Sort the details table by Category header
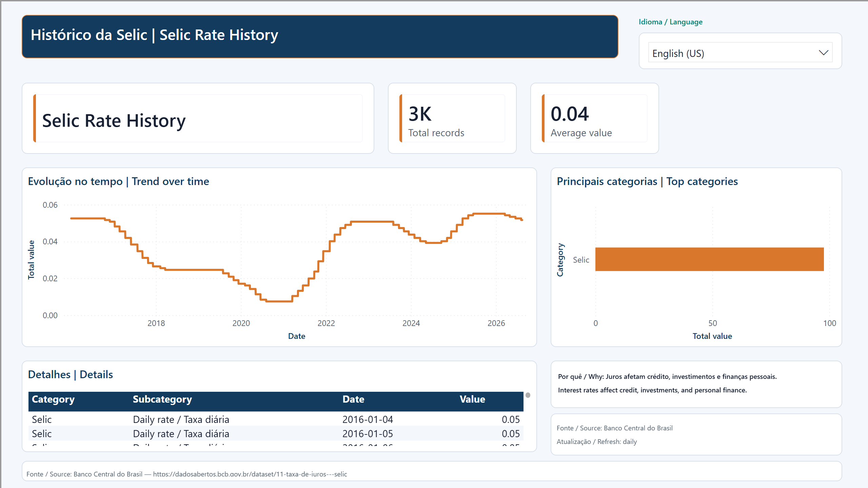The height and width of the screenshot is (488, 868). point(53,399)
